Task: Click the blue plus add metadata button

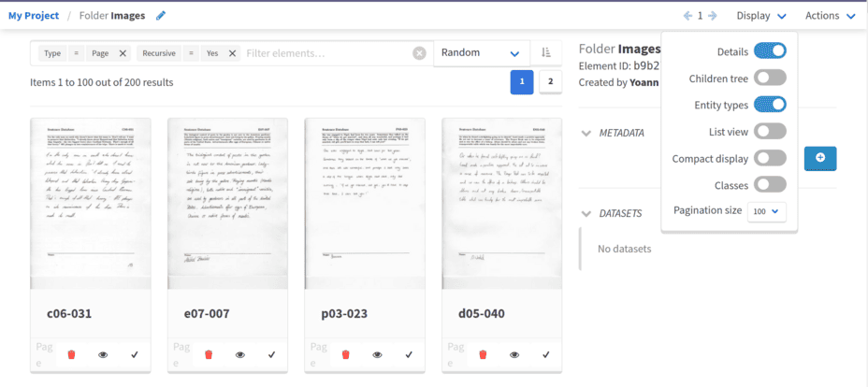Action: [x=820, y=158]
